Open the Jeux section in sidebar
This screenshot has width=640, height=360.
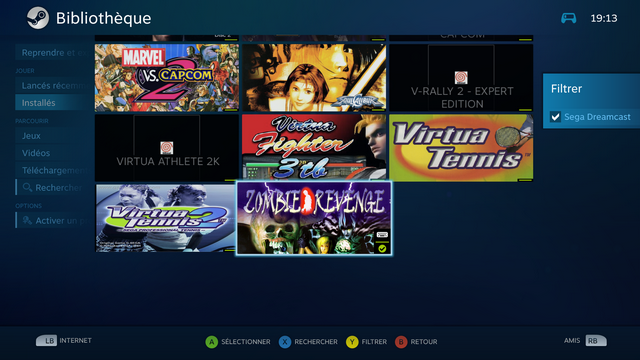(x=54, y=136)
